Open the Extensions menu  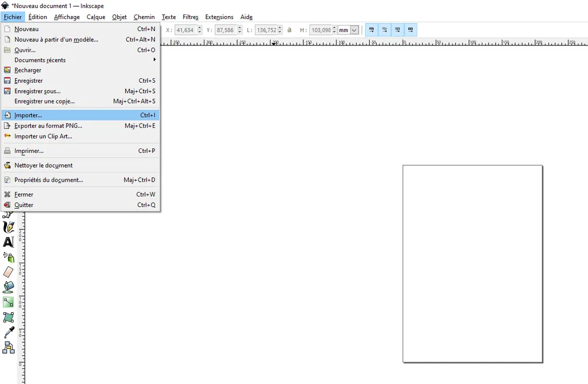tap(219, 17)
